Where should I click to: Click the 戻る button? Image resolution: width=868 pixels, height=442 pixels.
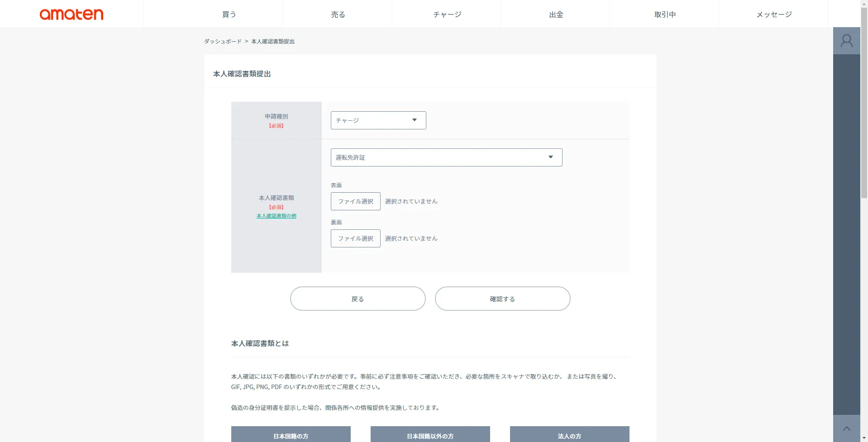(358, 299)
